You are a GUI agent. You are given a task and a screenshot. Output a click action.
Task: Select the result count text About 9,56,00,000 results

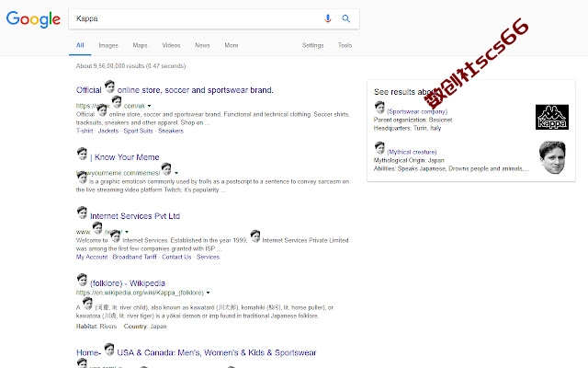point(130,66)
